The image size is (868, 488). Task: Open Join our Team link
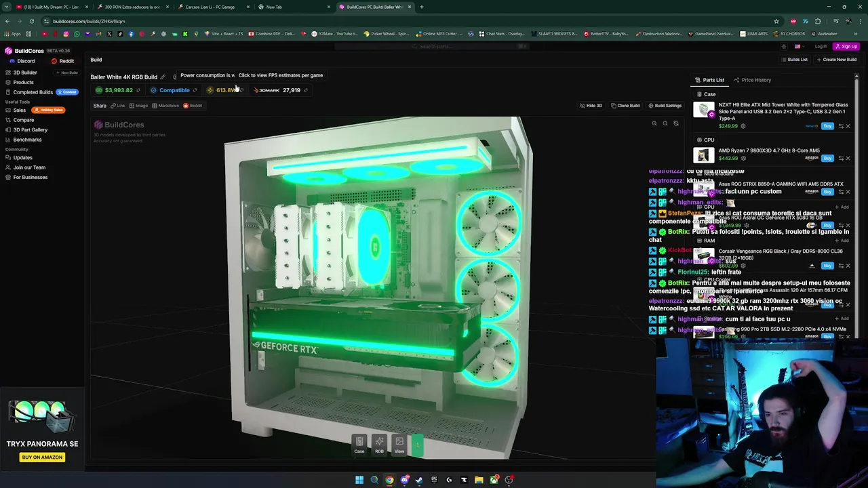tap(26, 167)
